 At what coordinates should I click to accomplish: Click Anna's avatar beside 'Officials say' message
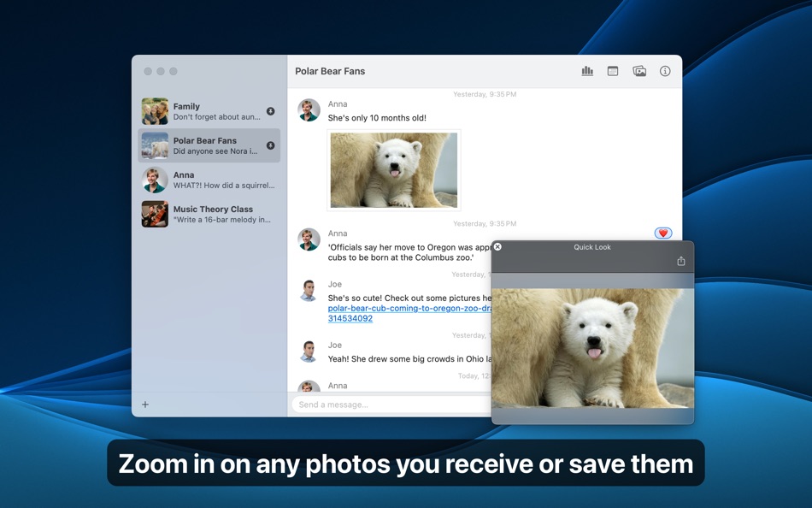point(309,239)
